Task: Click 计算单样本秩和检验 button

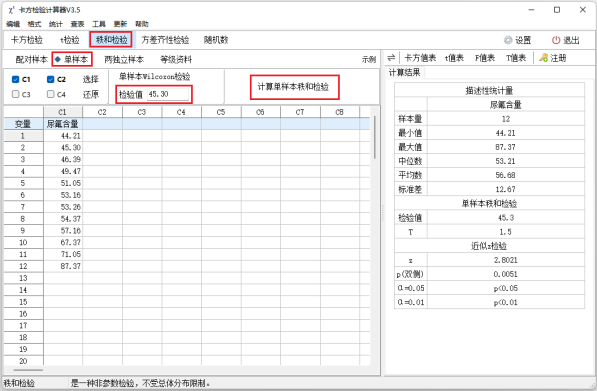Action: coord(294,87)
